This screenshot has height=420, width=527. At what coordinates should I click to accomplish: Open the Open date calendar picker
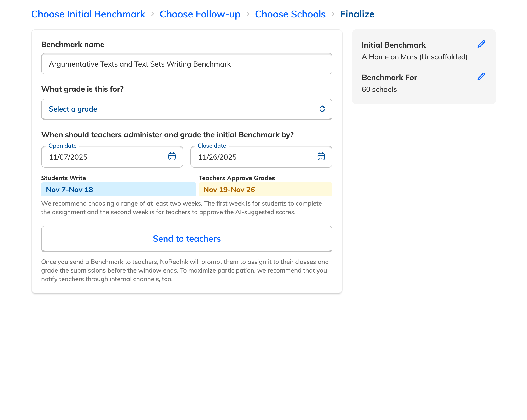click(x=172, y=157)
